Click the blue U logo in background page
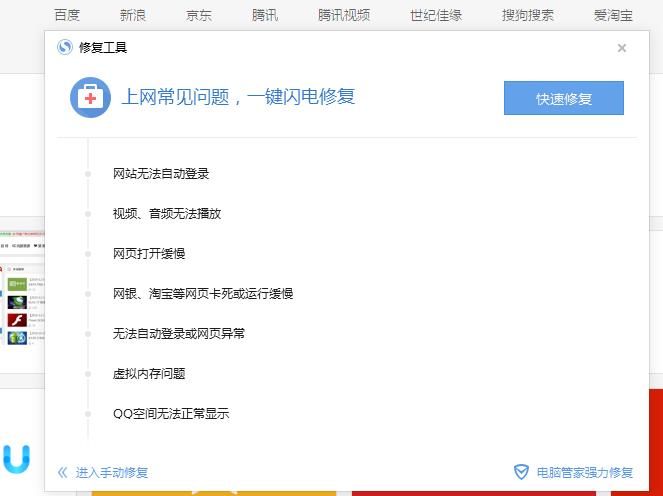663x496 pixels. point(16,459)
